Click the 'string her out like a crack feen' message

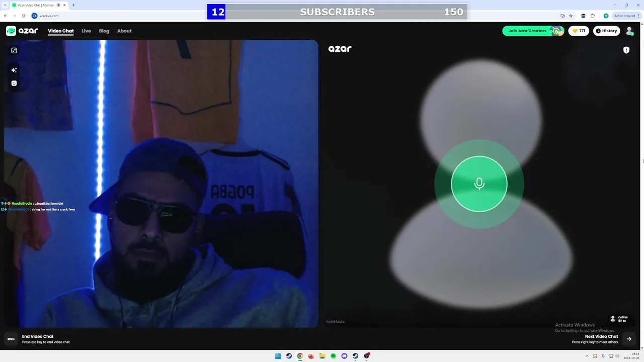(x=53, y=209)
